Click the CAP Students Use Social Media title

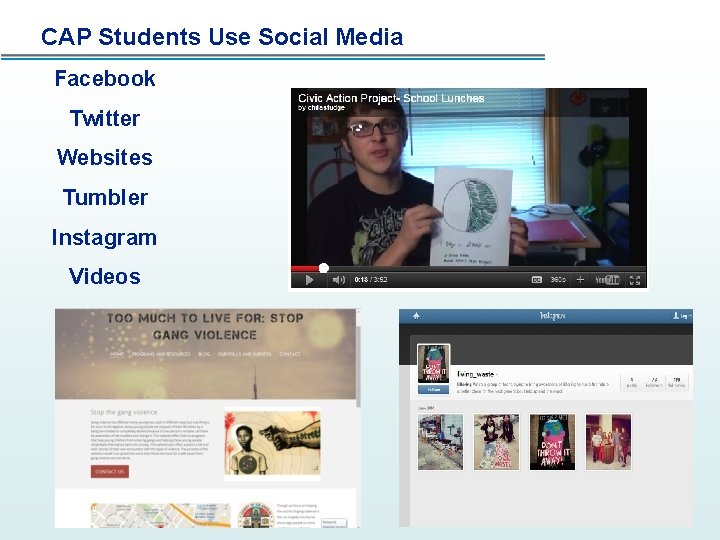click(222, 37)
